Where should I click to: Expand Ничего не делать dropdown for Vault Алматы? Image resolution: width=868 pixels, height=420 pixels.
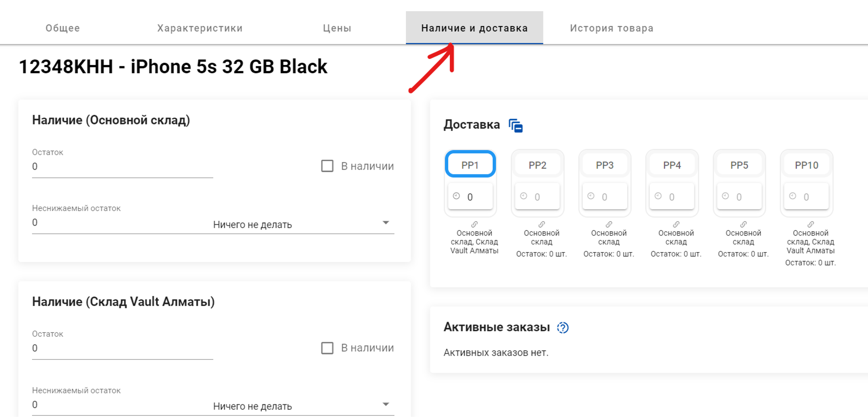tap(303, 406)
